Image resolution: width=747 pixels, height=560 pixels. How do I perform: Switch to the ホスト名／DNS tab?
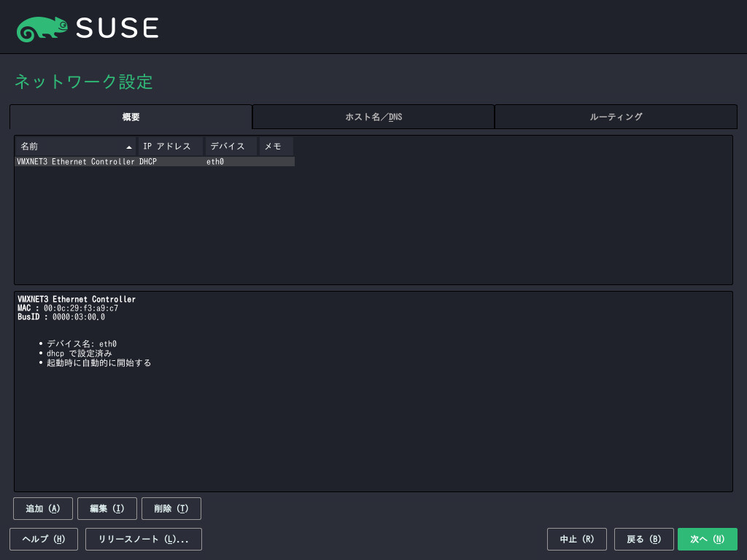pos(373,117)
